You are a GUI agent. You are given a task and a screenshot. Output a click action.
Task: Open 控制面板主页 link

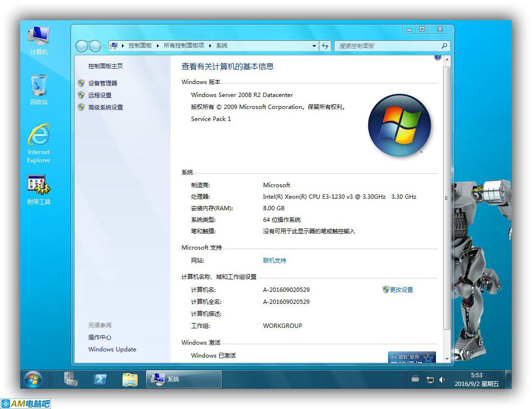coord(106,66)
